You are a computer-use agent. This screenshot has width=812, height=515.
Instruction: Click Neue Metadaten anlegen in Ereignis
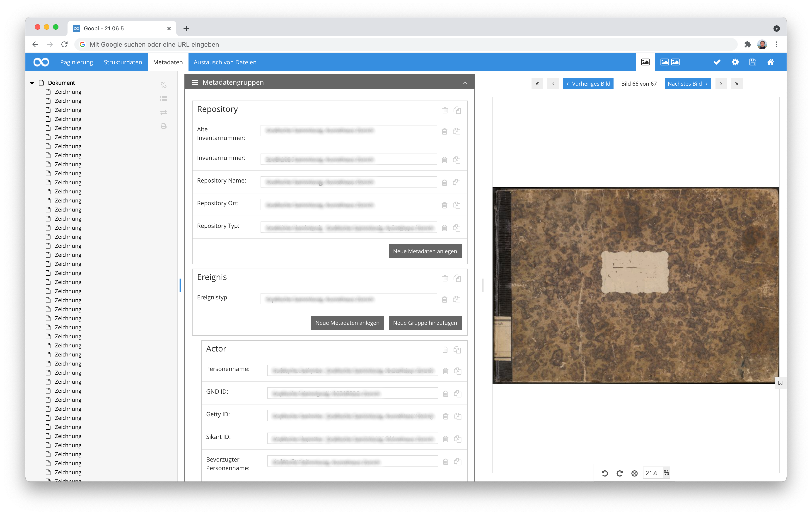pos(347,322)
